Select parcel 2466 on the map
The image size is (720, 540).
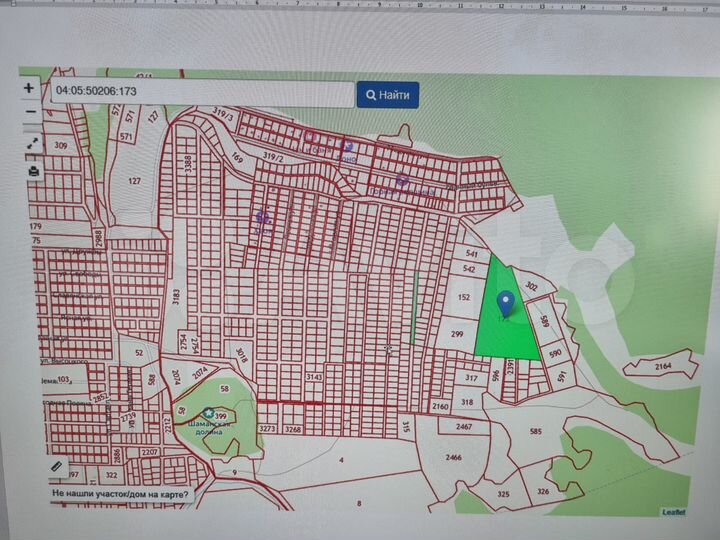click(x=453, y=457)
